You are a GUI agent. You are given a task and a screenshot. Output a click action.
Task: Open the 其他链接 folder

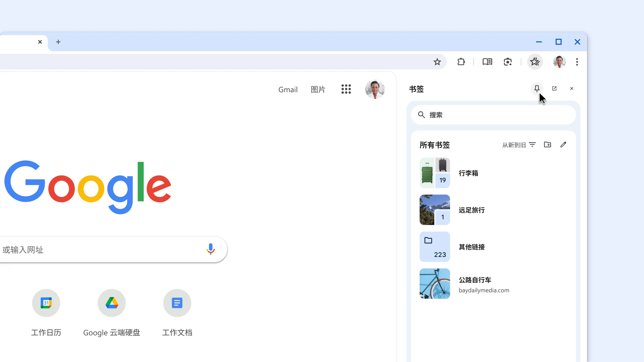(x=471, y=247)
